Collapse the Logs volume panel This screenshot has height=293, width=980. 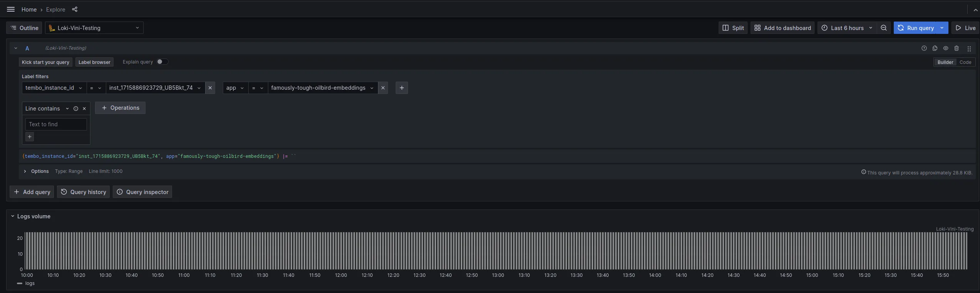pyautogui.click(x=13, y=216)
